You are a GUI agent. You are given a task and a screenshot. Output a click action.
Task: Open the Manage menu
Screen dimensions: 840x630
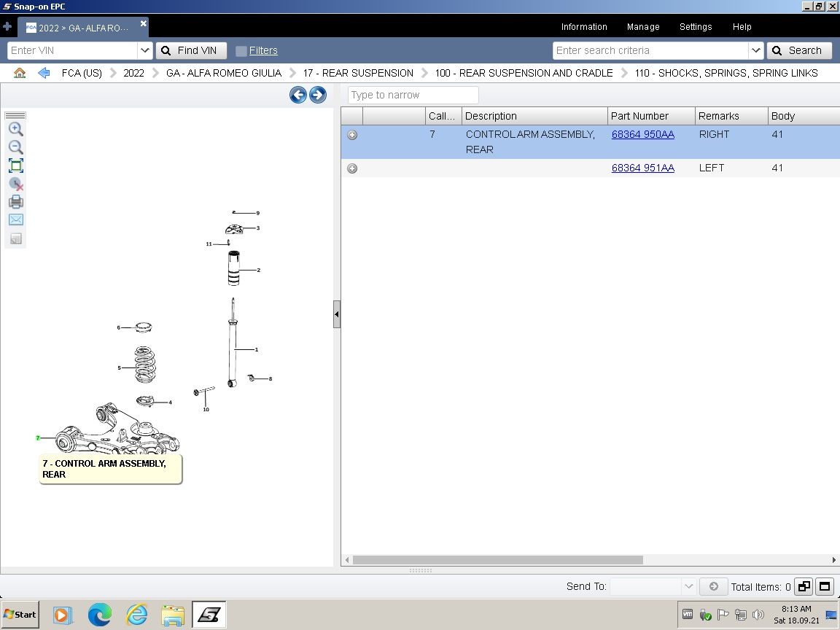[x=643, y=27]
